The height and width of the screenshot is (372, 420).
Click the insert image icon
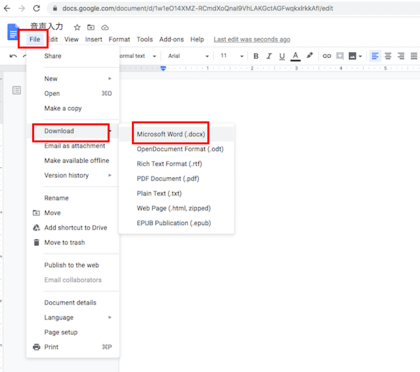point(352,56)
